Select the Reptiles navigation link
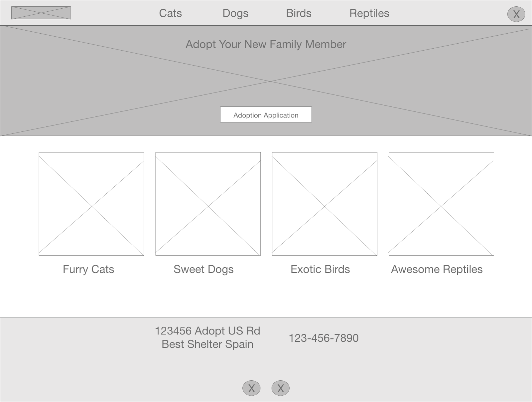532x402 pixels. pos(369,13)
